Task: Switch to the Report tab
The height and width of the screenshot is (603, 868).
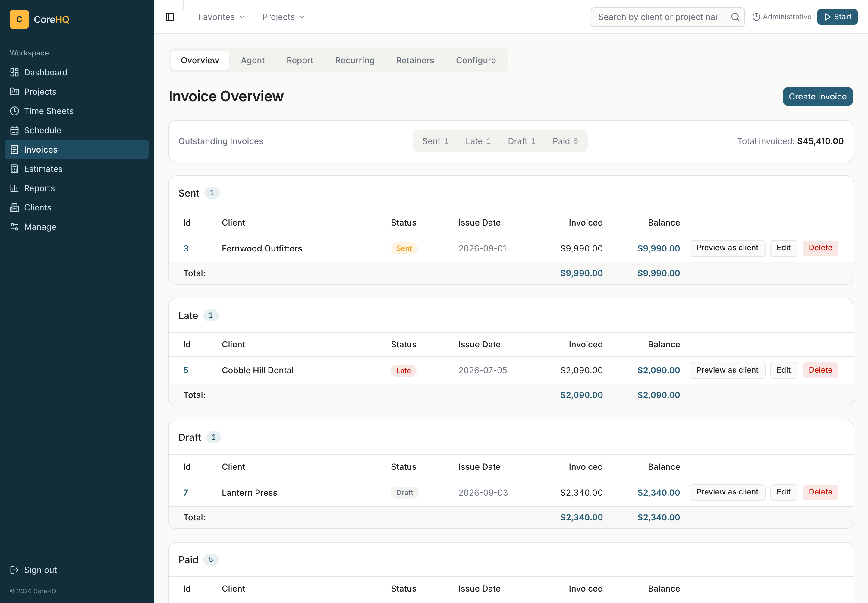Action: point(300,61)
